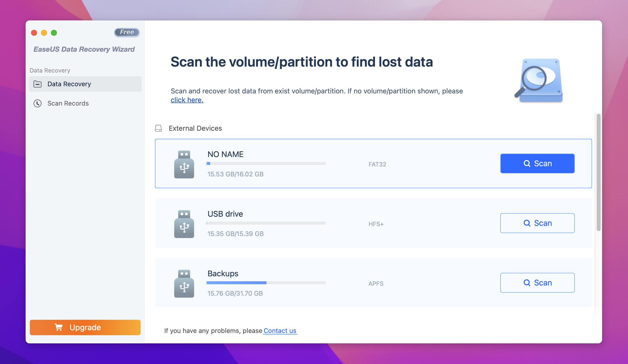Open the Upgrade purchase page
628x364 pixels.
85,327
